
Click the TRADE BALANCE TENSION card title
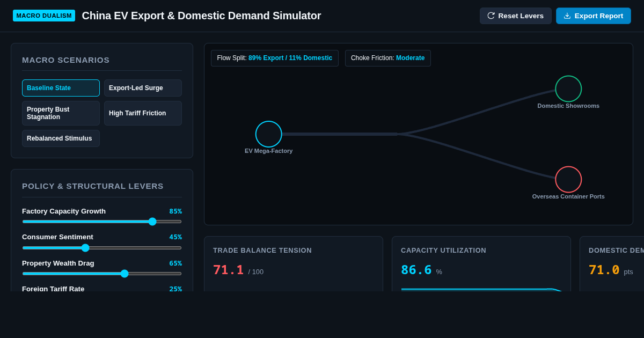pyautogui.click(x=262, y=251)
